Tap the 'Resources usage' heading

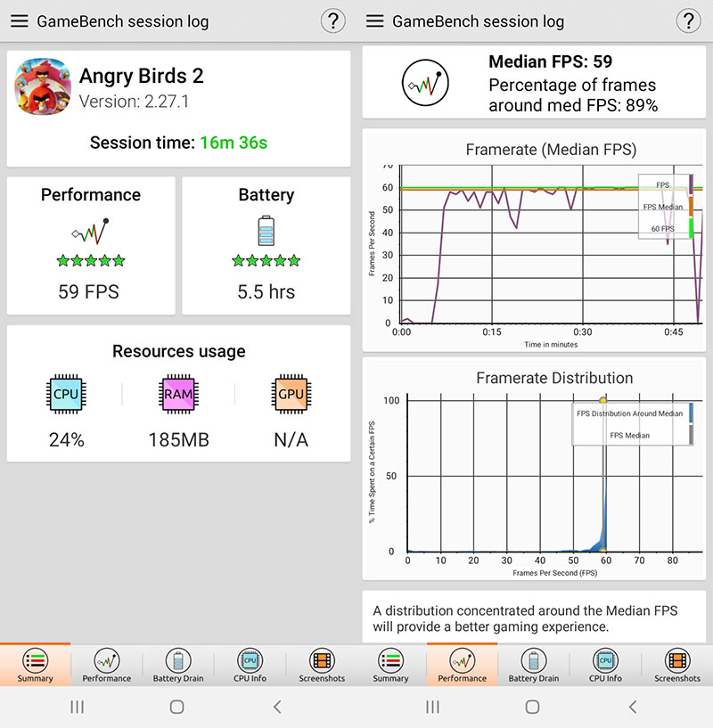pos(179,351)
